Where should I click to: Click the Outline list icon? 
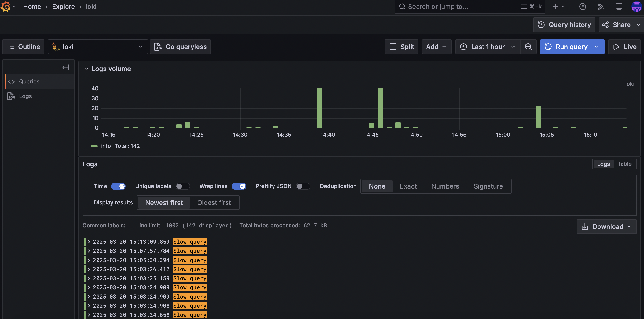point(11,47)
